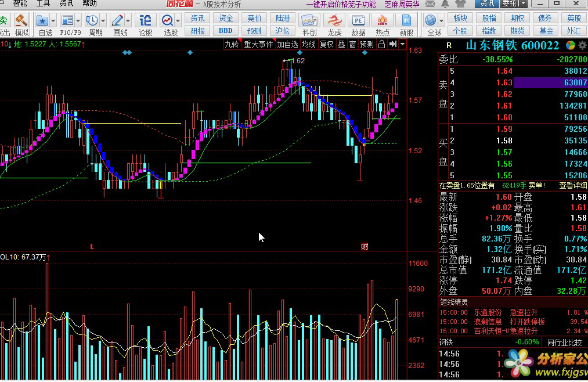This screenshot has width=588, height=382.
Task: Toggle the chart lock icon
Action: click(381, 44)
